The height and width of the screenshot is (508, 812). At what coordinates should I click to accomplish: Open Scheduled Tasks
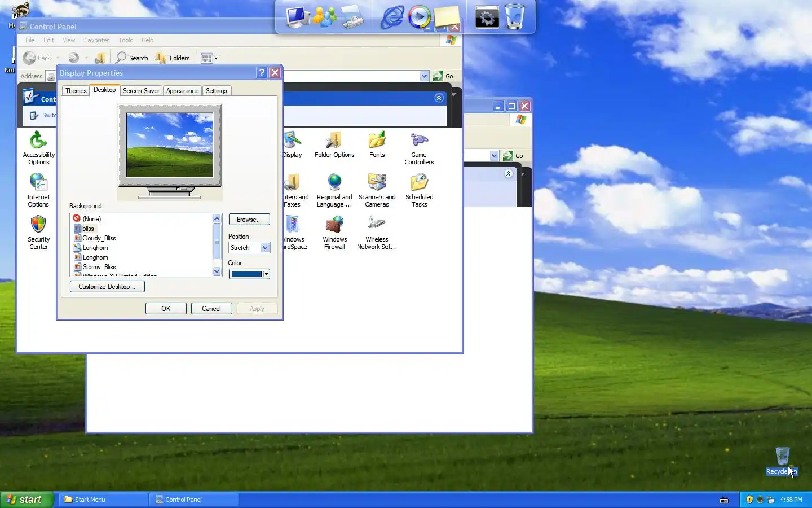tap(419, 190)
